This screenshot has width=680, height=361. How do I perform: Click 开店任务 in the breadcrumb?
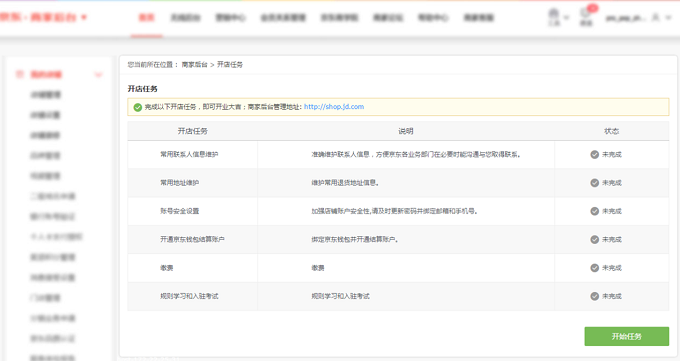(230, 65)
